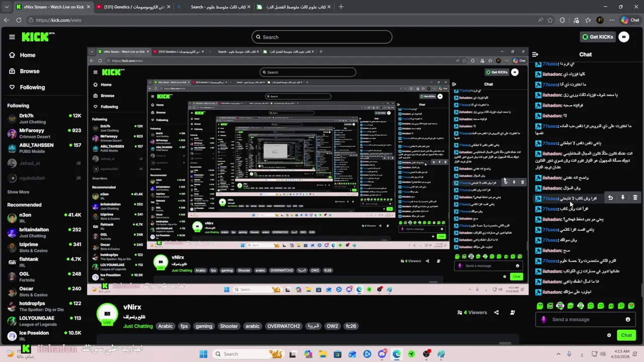Screen dimensions: 644x362
Task: Click the stream video player
Action: pos(307,171)
